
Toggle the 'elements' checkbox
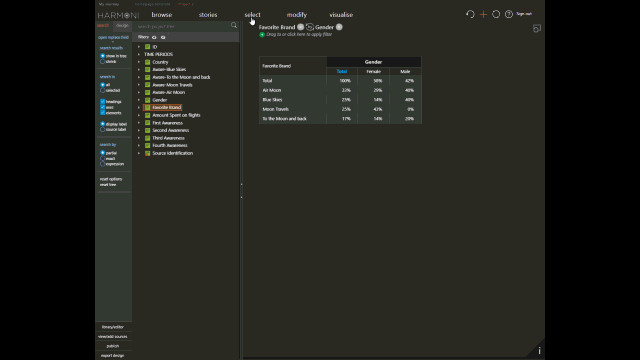[102, 113]
